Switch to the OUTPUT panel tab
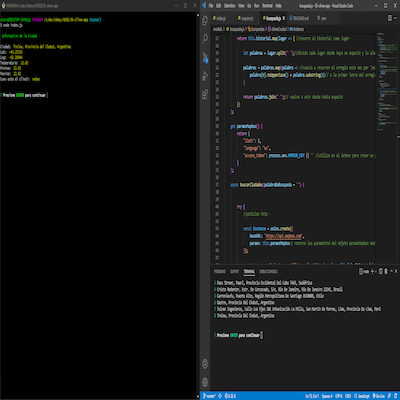The height and width of the screenshot is (400, 400). tap(235, 271)
